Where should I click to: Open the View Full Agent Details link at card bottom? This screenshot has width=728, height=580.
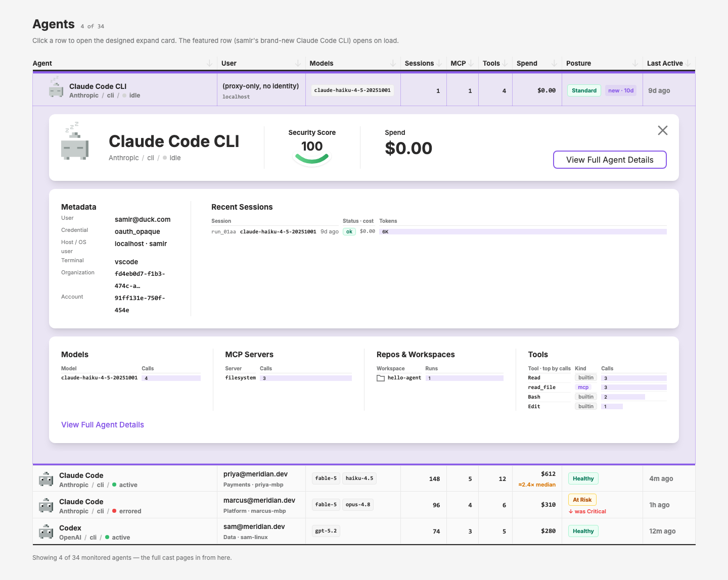click(103, 425)
